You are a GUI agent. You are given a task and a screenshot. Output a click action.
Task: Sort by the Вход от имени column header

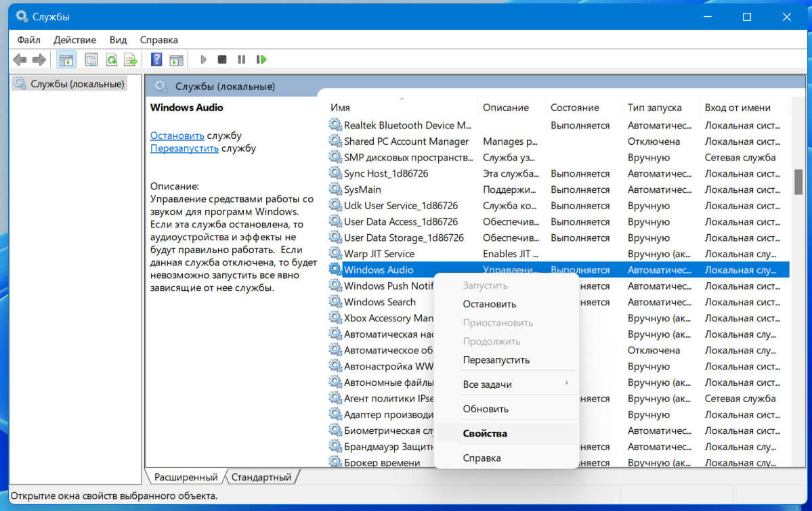[x=743, y=107]
